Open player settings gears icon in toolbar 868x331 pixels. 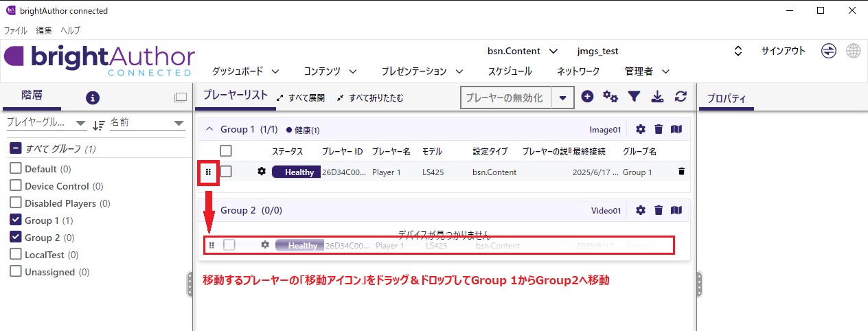pos(610,97)
